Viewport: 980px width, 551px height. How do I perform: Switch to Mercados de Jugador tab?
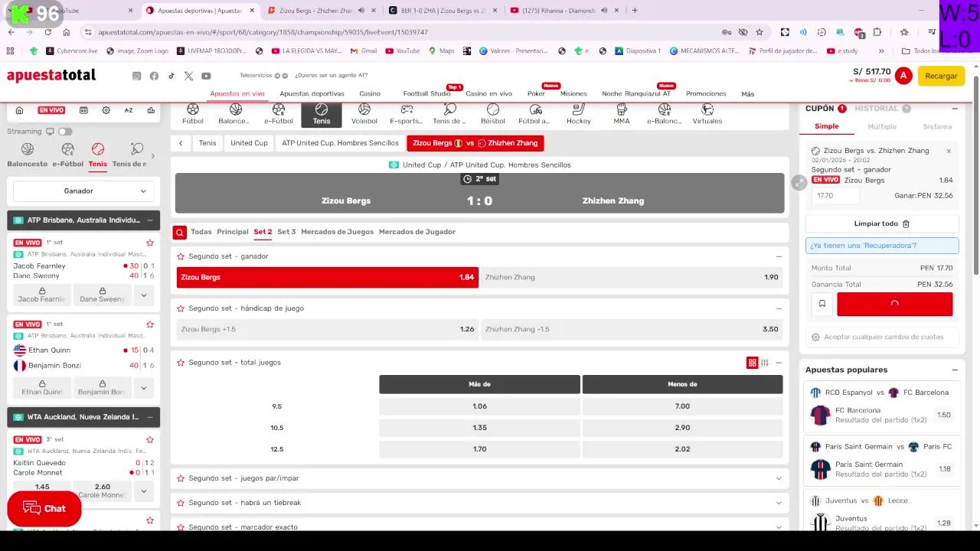[417, 232]
